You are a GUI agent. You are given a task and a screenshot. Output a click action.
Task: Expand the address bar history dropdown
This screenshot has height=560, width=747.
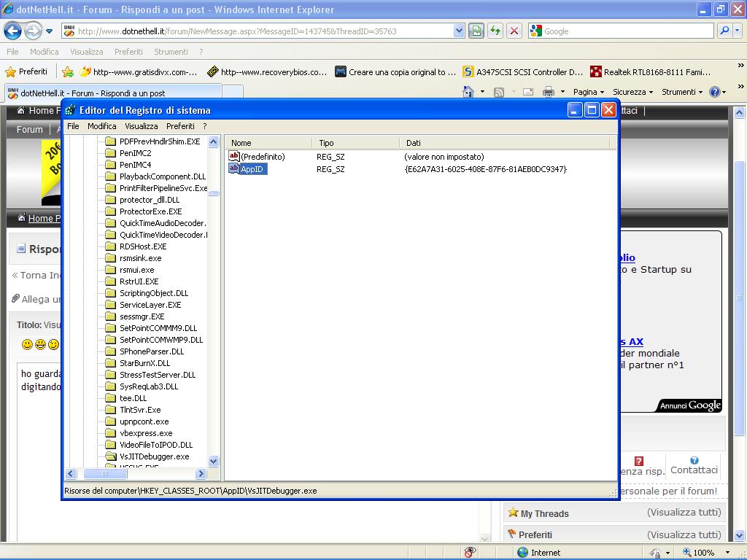[459, 31]
